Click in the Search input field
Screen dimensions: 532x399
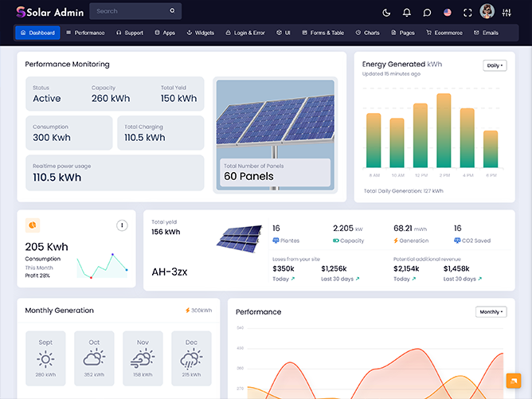127,11
